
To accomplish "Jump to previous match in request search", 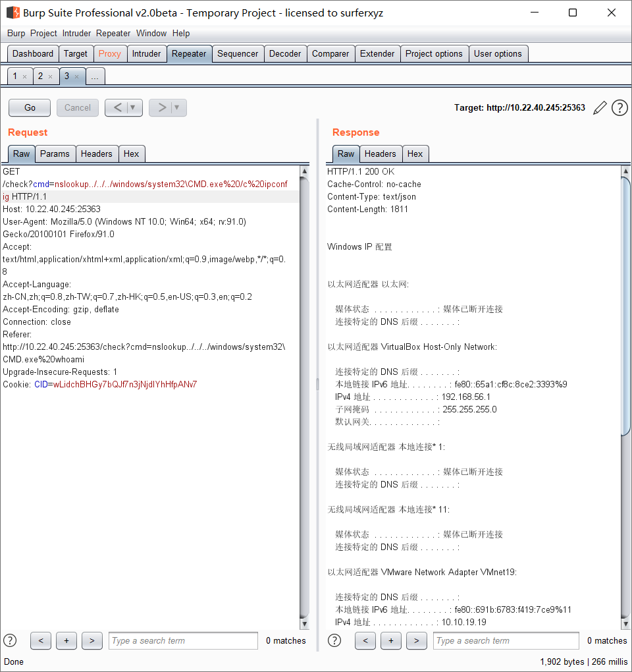I will (x=41, y=641).
